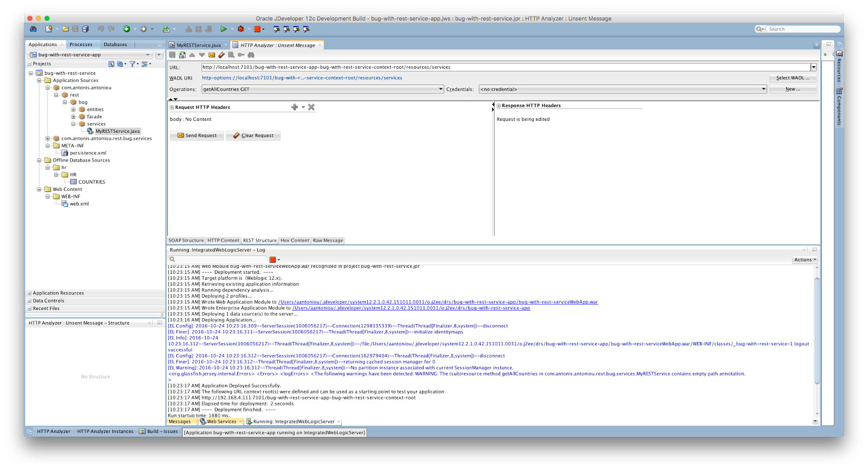The height and width of the screenshot is (471, 868).
Task: Click the down triangle next message icon
Action: click(202, 55)
